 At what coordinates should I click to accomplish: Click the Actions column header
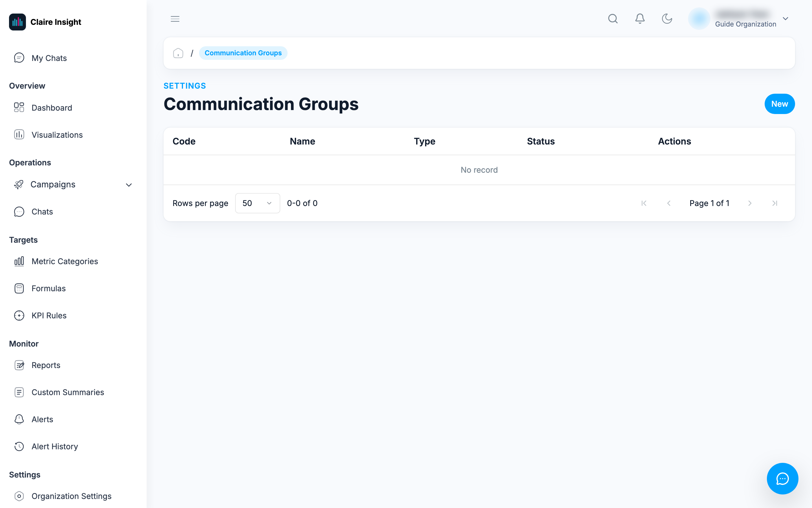click(674, 141)
